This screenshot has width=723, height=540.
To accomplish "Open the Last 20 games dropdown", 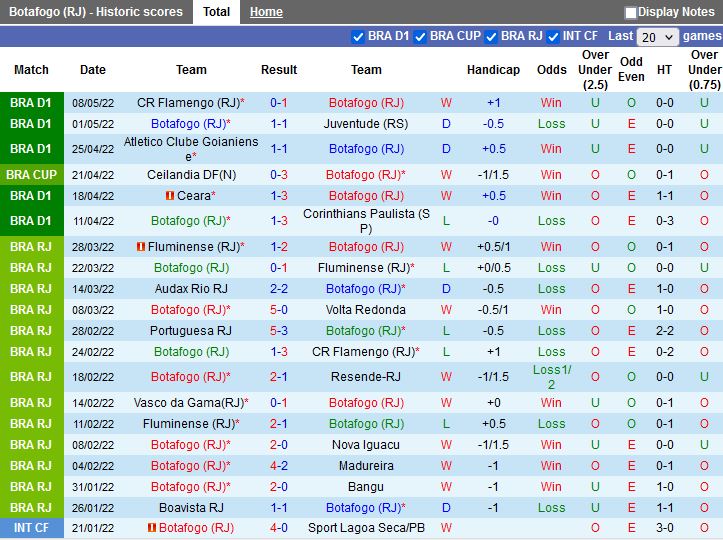I will tap(658, 37).
